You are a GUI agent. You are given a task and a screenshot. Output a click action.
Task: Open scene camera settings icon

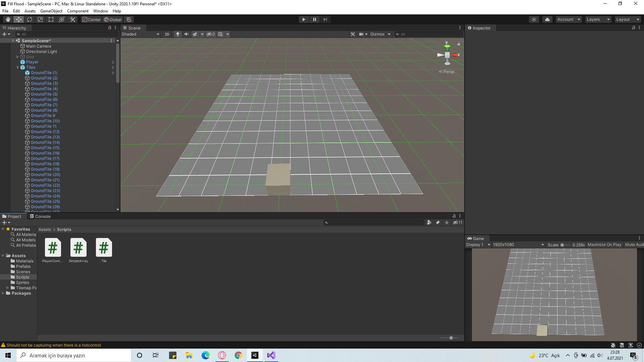[361, 34]
